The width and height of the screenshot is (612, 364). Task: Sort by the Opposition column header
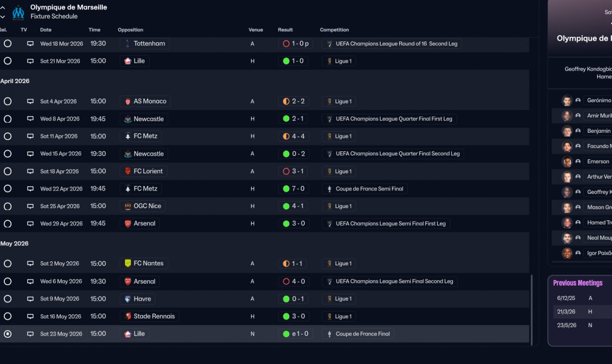tap(131, 30)
